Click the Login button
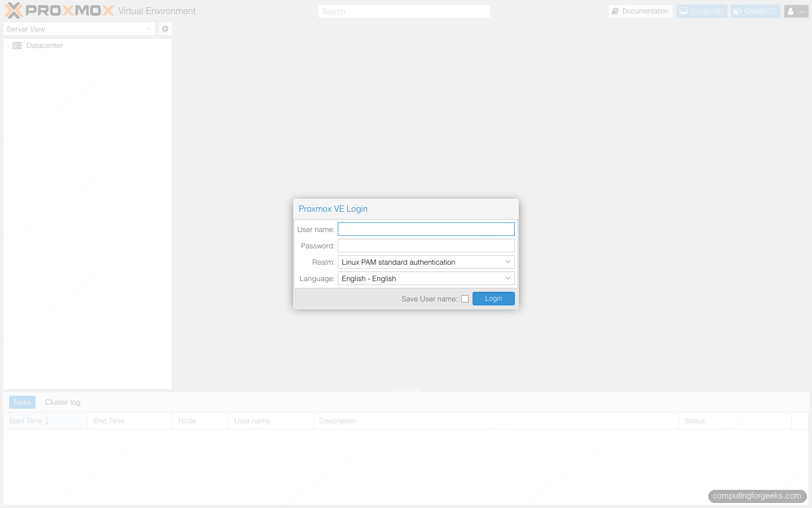812x508 pixels. pos(493,299)
